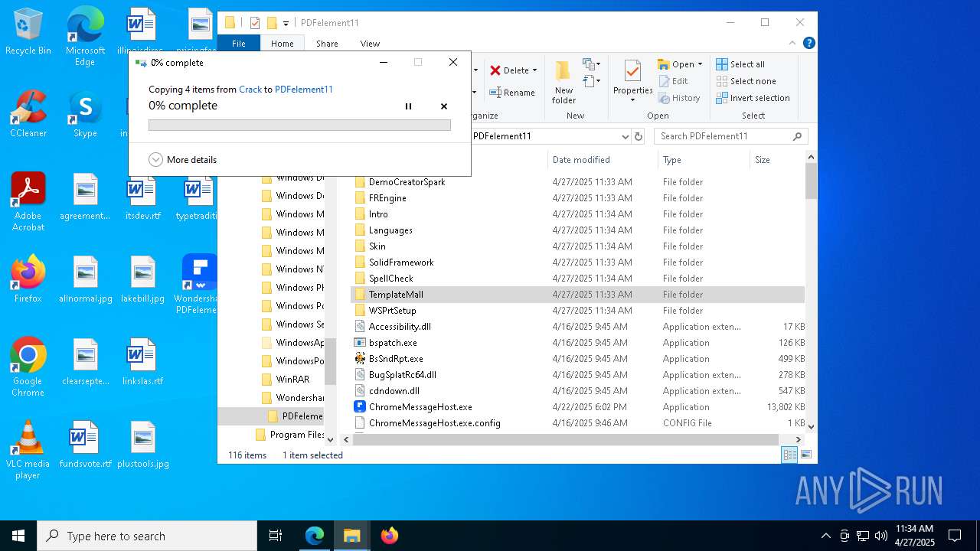Open Recycle Bin on desktop
The height and width of the screenshot is (551, 980).
28,32
